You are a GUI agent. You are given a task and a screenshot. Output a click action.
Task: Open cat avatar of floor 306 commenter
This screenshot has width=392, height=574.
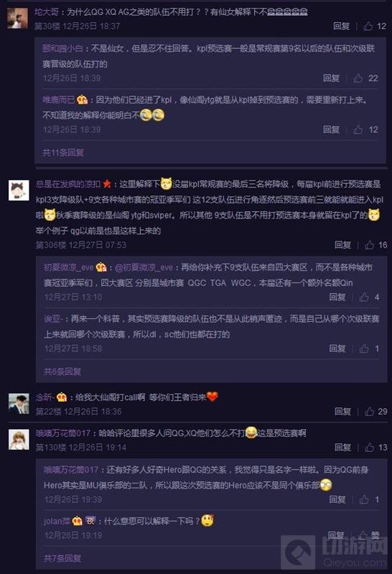point(19,190)
